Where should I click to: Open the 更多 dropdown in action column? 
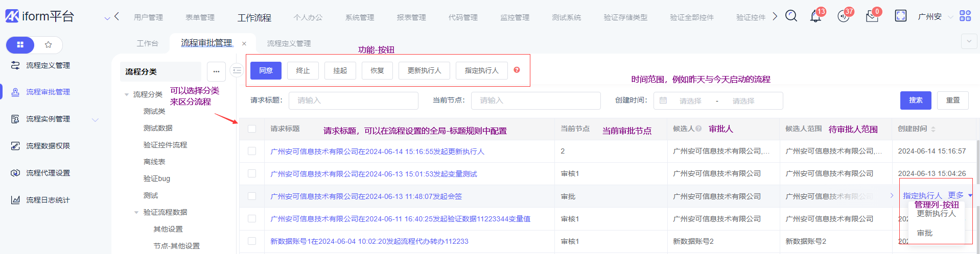pyautogui.click(x=960, y=195)
